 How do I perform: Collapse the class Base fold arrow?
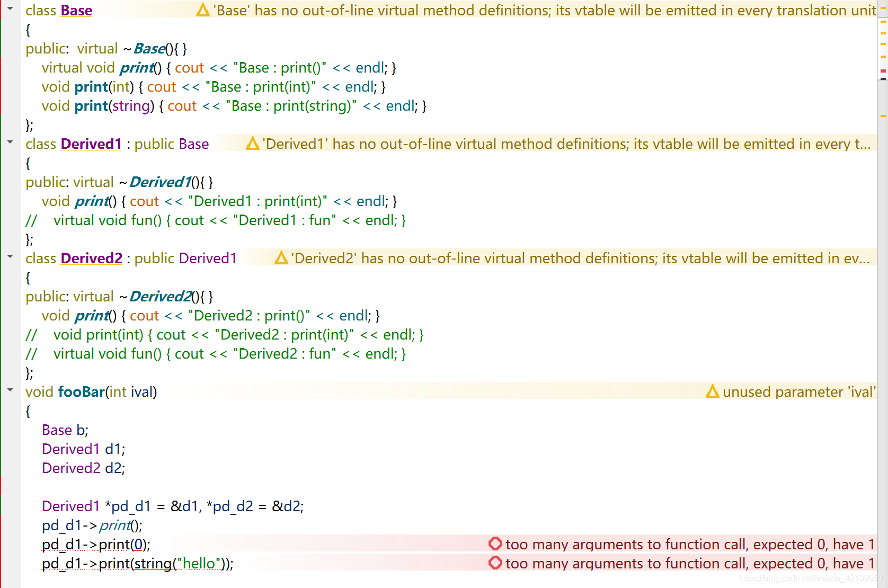point(10,9)
